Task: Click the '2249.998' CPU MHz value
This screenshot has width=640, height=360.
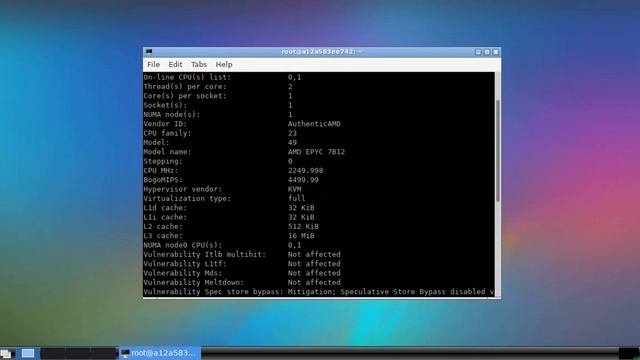Action: (305, 171)
